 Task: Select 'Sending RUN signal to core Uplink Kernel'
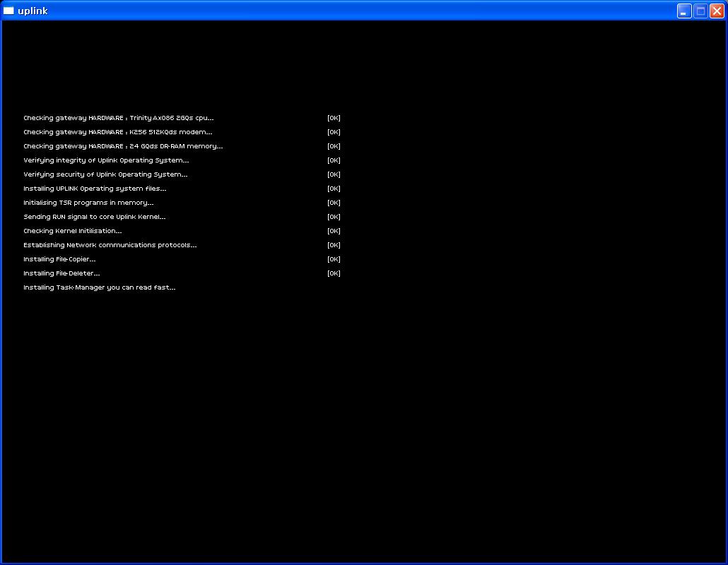pyautogui.click(x=94, y=217)
